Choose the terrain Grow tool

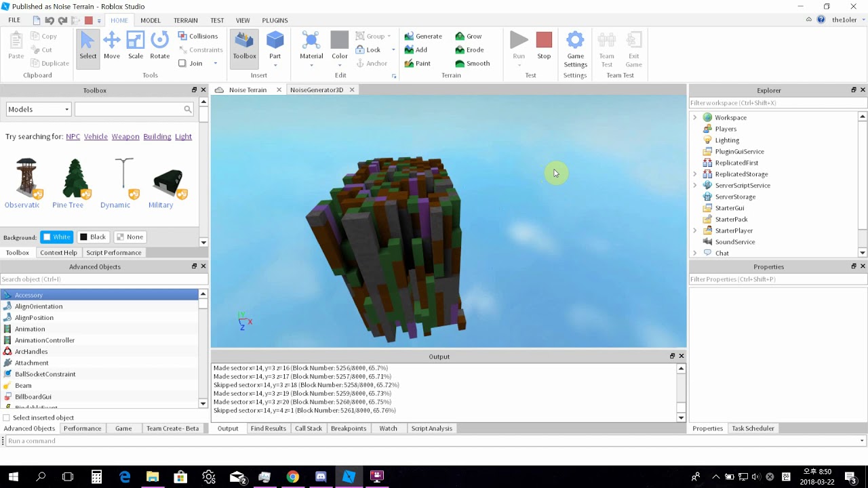click(469, 36)
